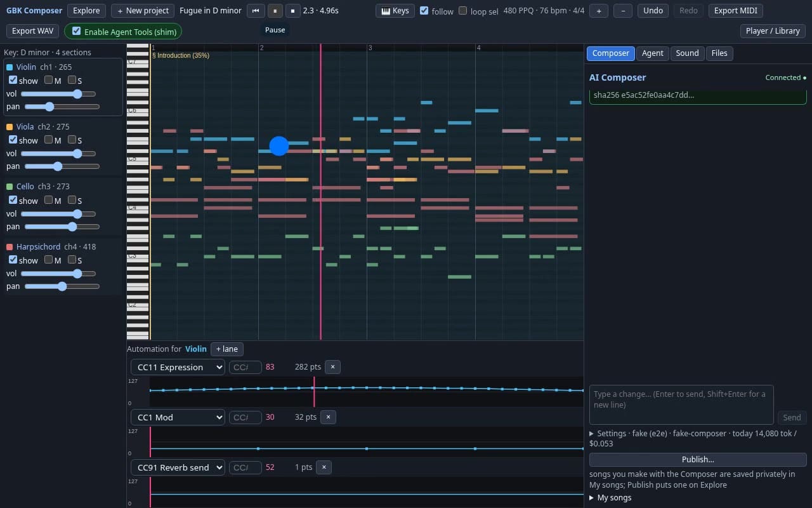
Task: Remove the CC11 Expression automation lane
Action: 332,367
